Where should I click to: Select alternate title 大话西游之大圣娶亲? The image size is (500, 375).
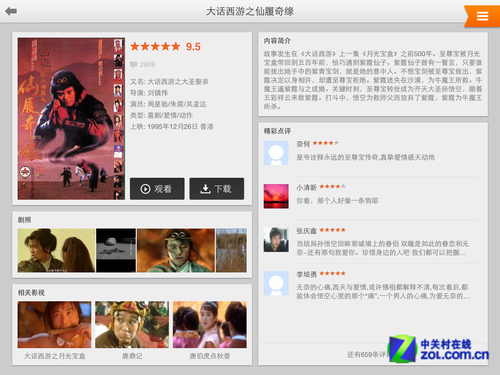[x=178, y=81]
